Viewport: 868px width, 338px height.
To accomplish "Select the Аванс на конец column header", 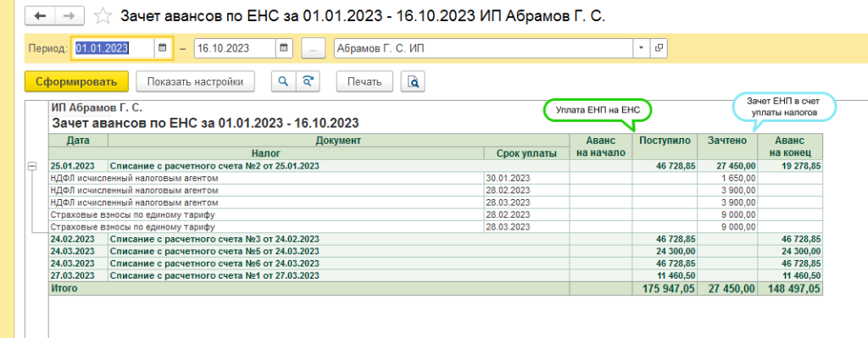I will coord(790,147).
